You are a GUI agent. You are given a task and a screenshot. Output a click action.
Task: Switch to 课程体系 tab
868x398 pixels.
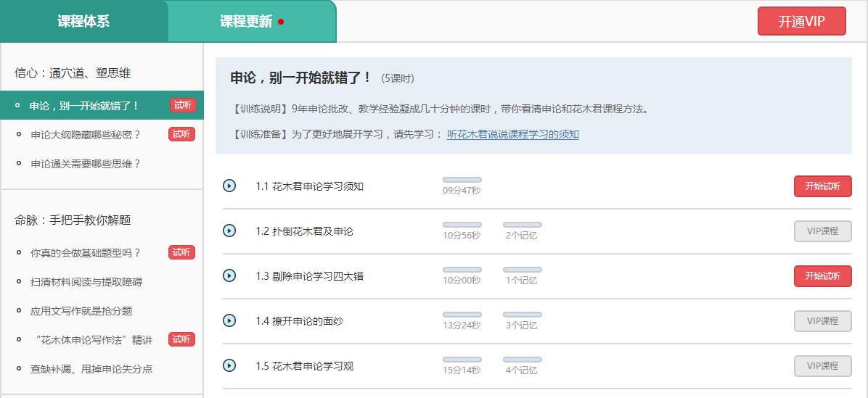83,22
